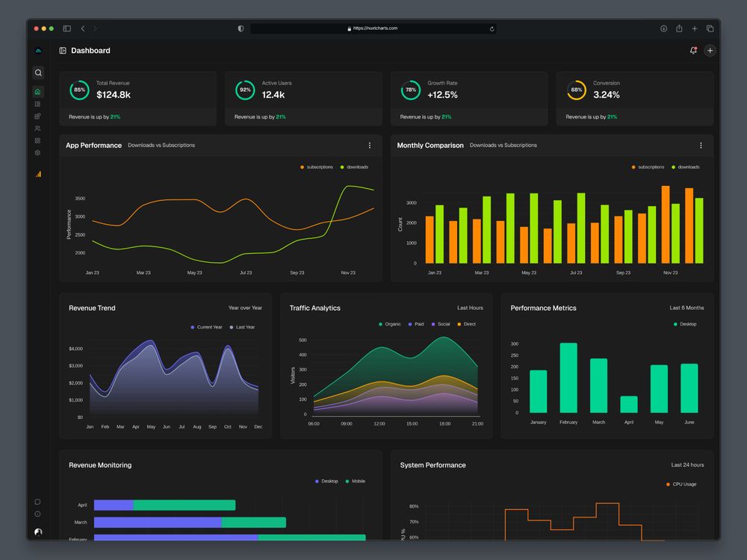
Task: Click the Conversion 68% progress ring
Action: (x=577, y=90)
